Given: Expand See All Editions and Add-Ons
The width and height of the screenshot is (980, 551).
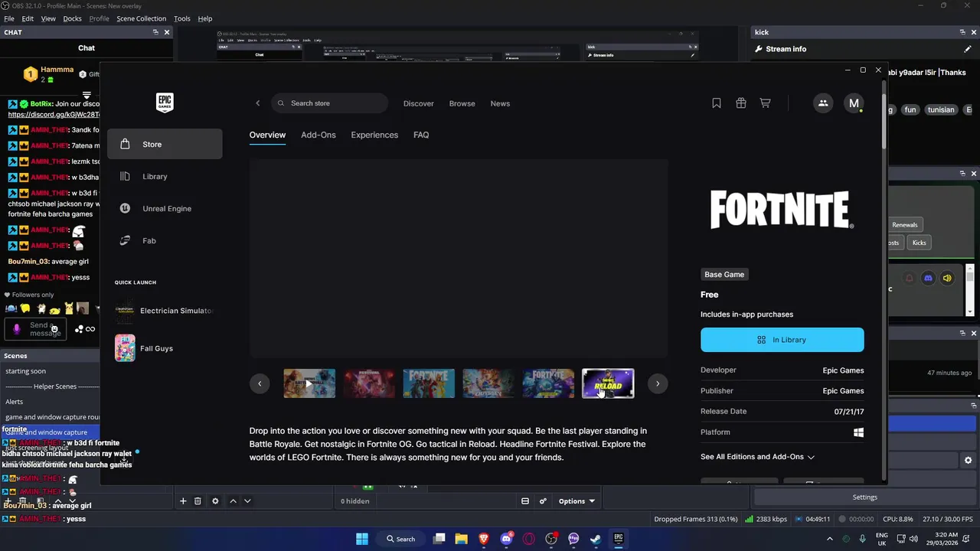Looking at the screenshot, I should click(757, 457).
